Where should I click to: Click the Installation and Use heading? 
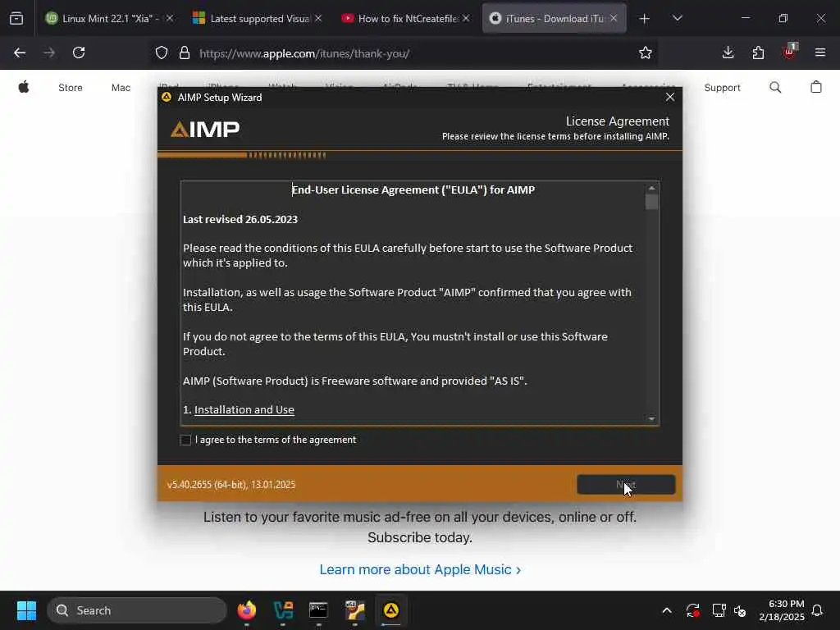point(244,410)
